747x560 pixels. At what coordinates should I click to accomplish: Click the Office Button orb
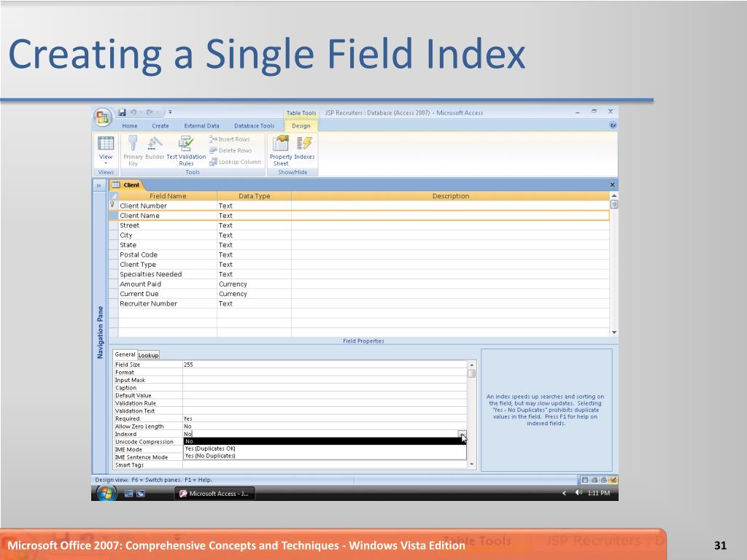click(x=103, y=117)
